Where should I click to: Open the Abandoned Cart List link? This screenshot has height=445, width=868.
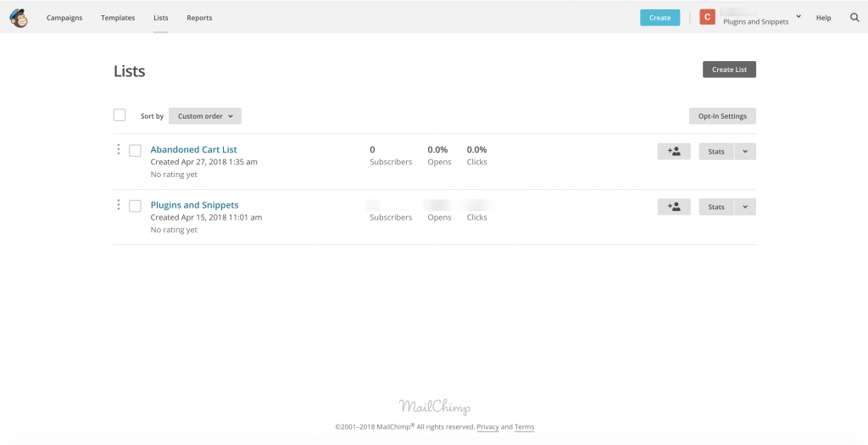[194, 149]
